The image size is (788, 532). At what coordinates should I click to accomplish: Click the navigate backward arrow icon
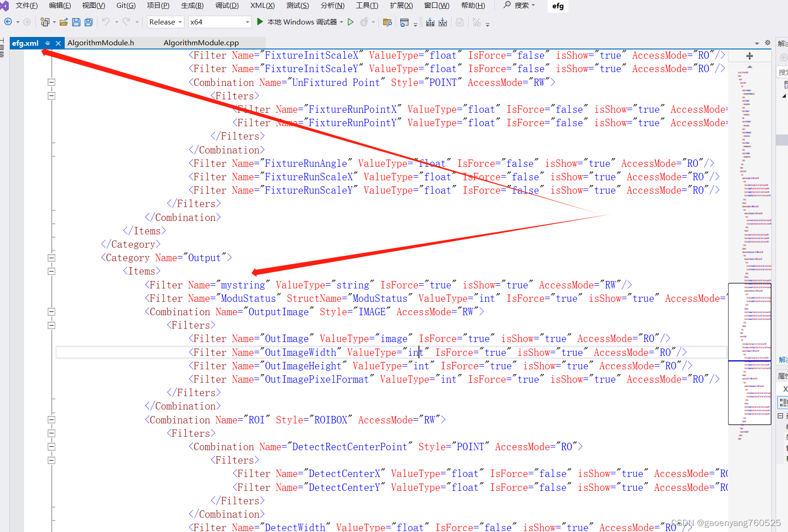(8, 22)
